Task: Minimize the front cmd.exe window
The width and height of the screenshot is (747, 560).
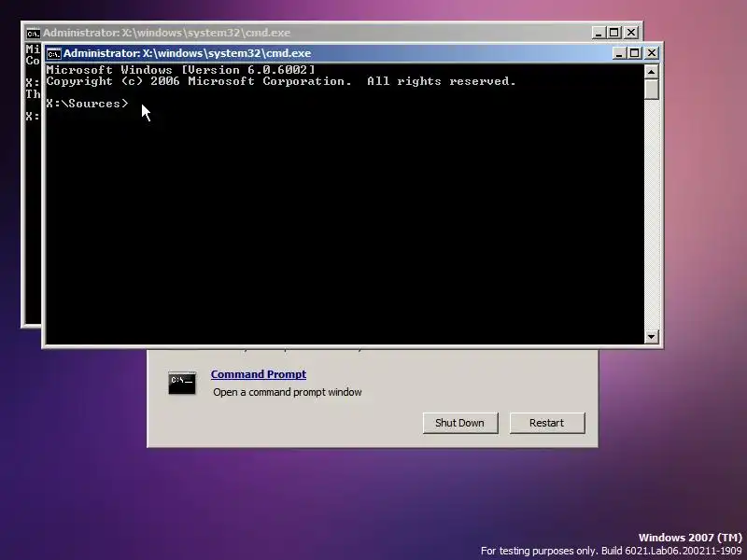Action: (618, 53)
